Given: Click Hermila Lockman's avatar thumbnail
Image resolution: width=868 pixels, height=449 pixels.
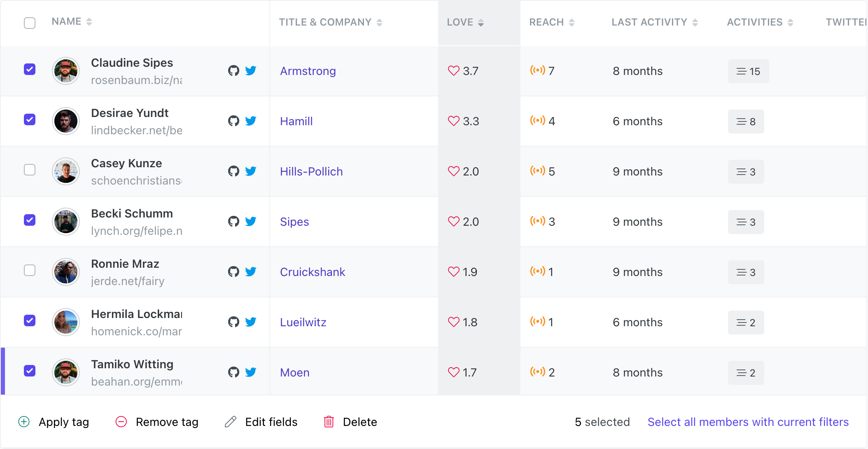Looking at the screenshot, I should (x=66, y=322).
